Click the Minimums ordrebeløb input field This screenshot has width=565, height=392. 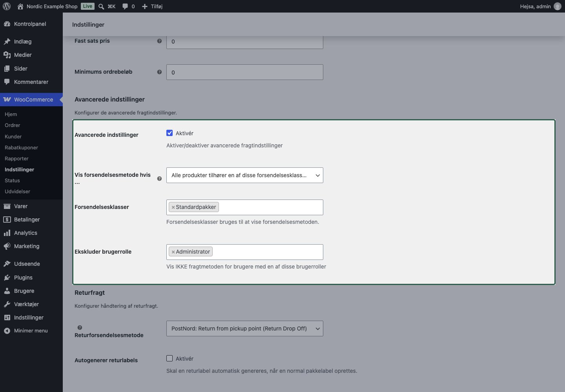coord(245,72)
